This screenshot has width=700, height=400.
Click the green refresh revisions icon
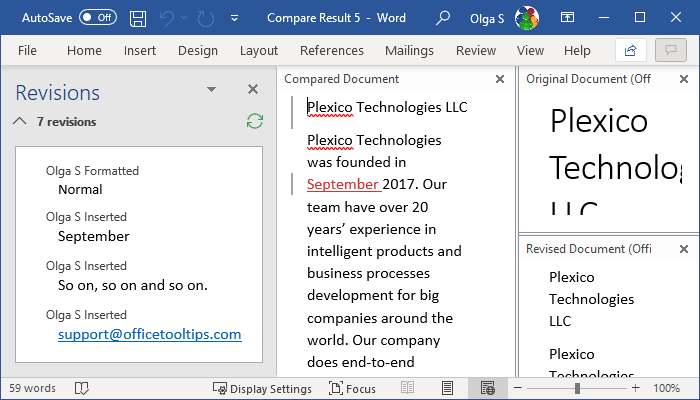point(255,121)
